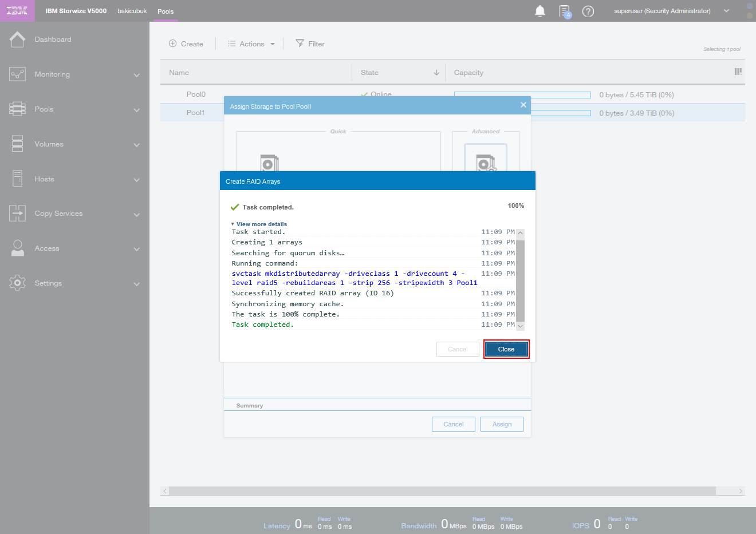The width and height of the screenshot is (756, 534).
Task: Select the Pool0 row
Action: tap(452, 94)
